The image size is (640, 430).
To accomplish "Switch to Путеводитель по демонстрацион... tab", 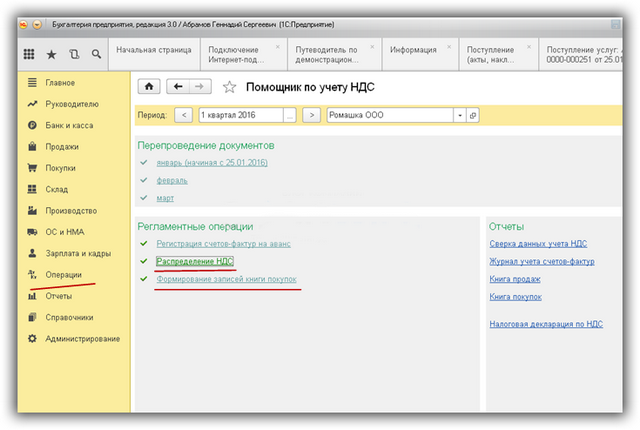I will (335, 54).
